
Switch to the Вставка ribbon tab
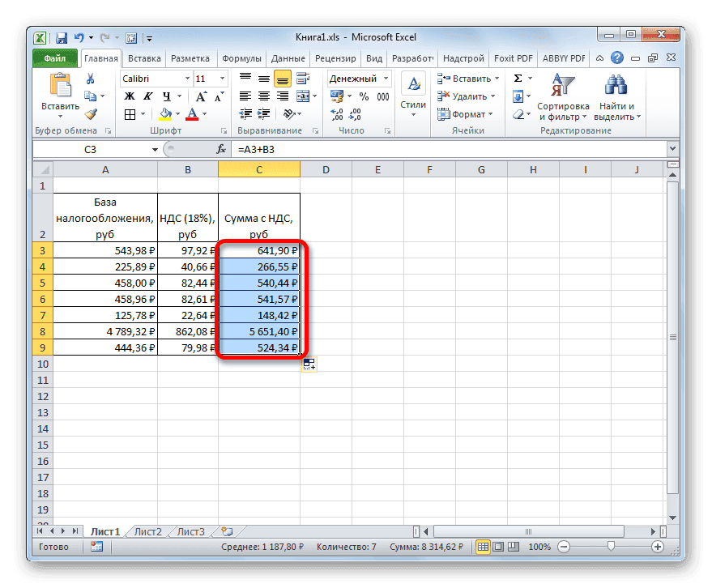pos(144,58)
